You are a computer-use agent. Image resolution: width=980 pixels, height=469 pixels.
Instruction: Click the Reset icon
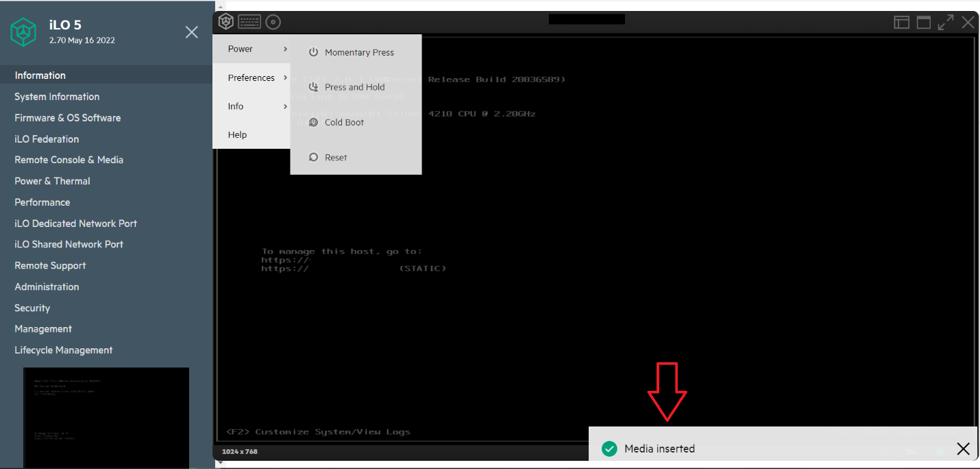tap(313, 157)
